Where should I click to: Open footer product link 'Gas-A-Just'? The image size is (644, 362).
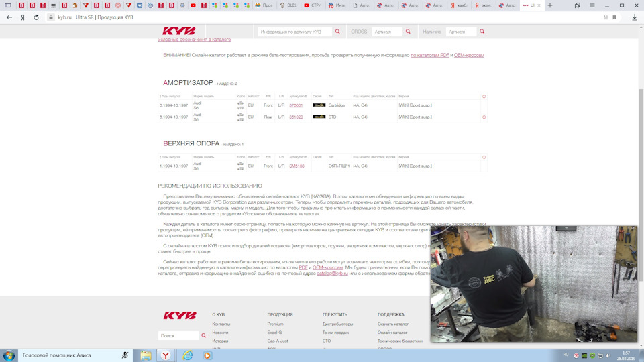(x=278, y=341)
